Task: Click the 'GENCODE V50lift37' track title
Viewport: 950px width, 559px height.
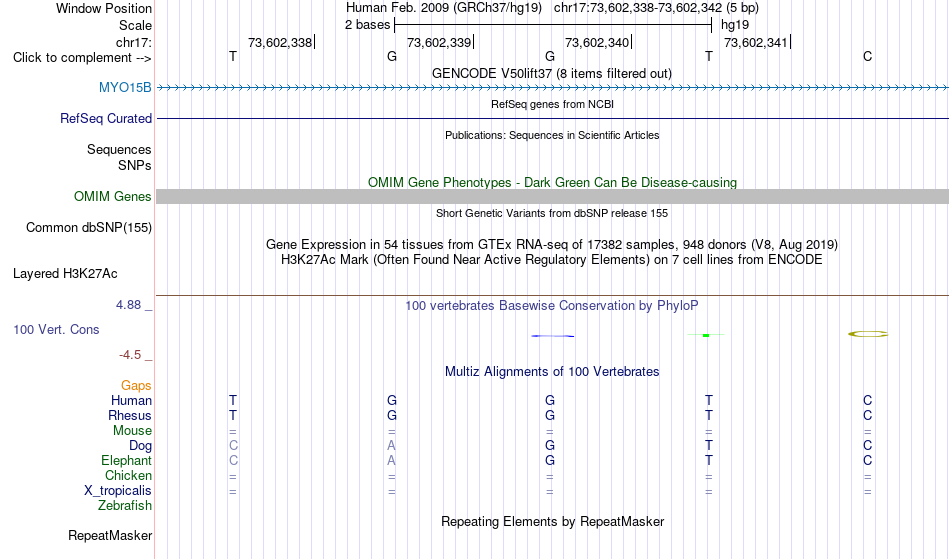Action: (552, 74)
